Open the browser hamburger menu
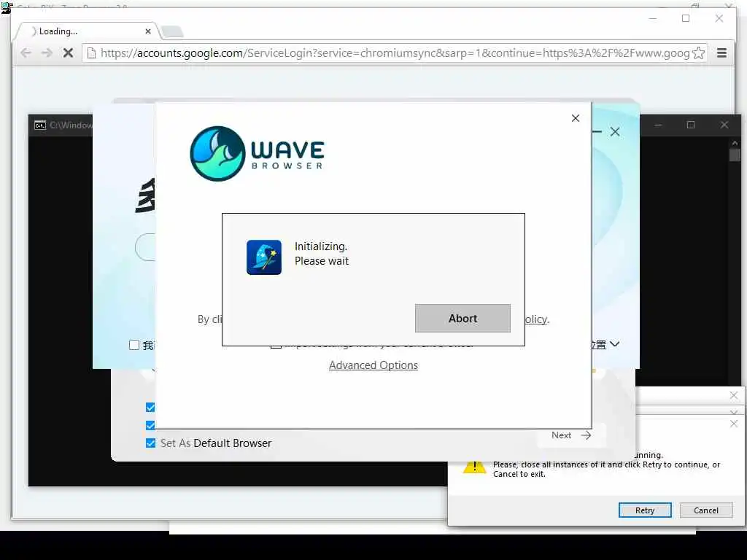Screen dimensions: 747x560 pos(721,52)
